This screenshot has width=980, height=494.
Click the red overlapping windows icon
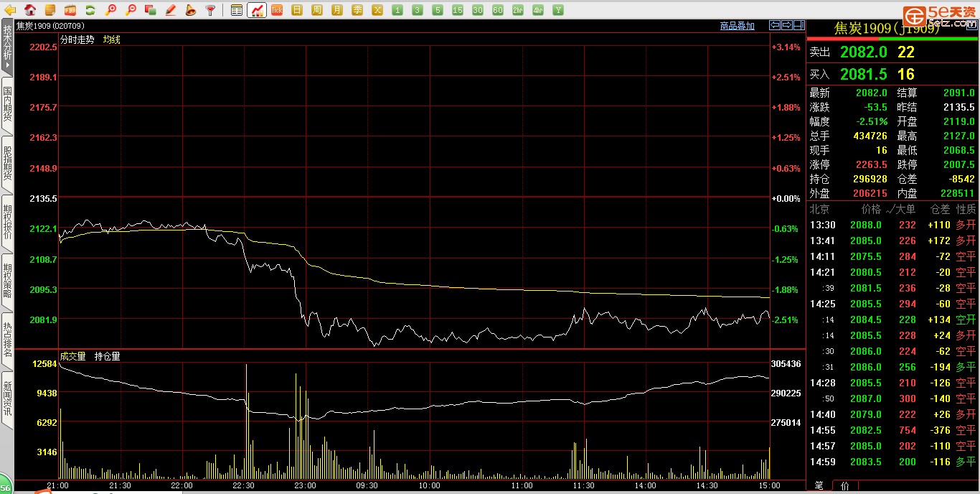(151, 10)
